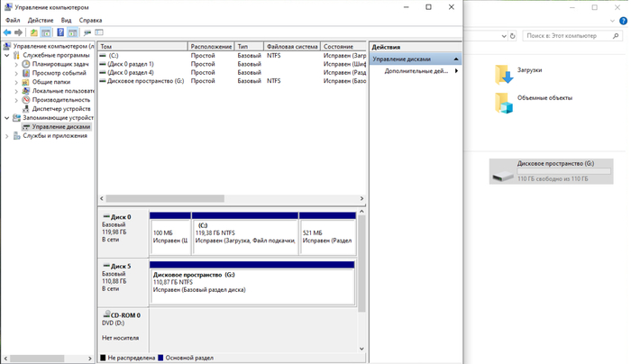Viewport: 631px width, 364px height.
Task: Select Диспетчер устройств in the console tree
Action: [60, 109]
